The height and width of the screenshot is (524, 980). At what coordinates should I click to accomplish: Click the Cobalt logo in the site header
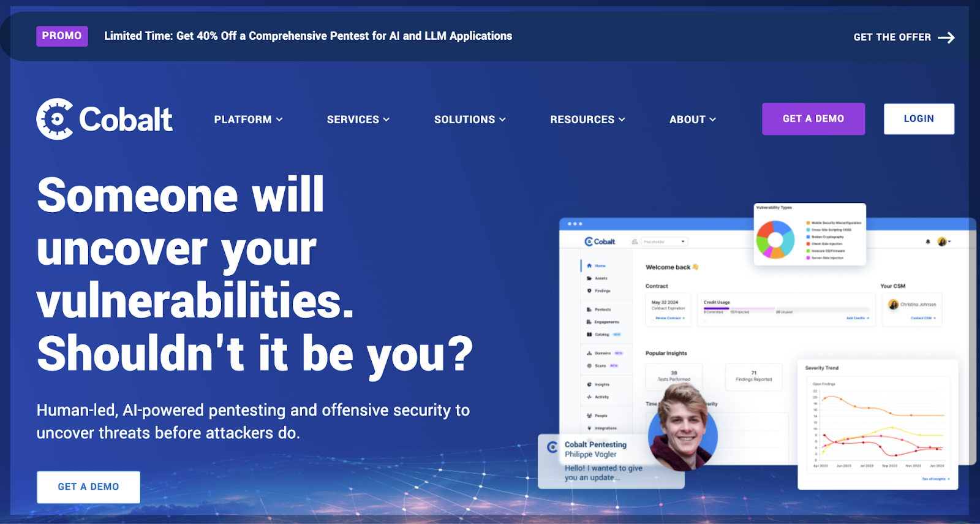coord(104,119)
